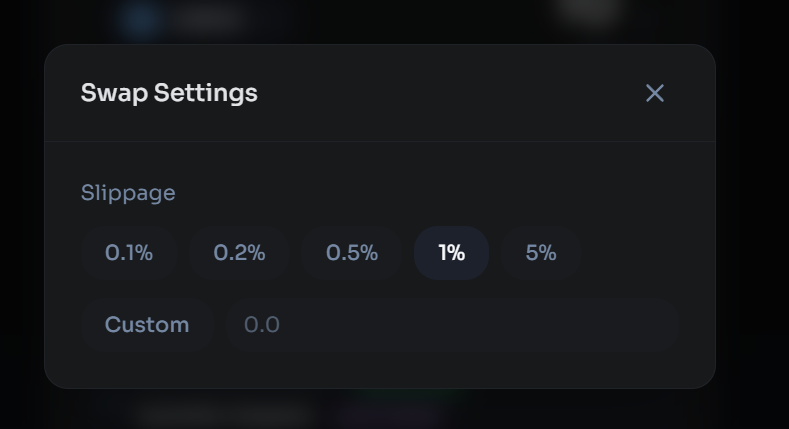Screen dimensions: 789x429
Task: Enable Custom slippage mode
Action: 147,324
